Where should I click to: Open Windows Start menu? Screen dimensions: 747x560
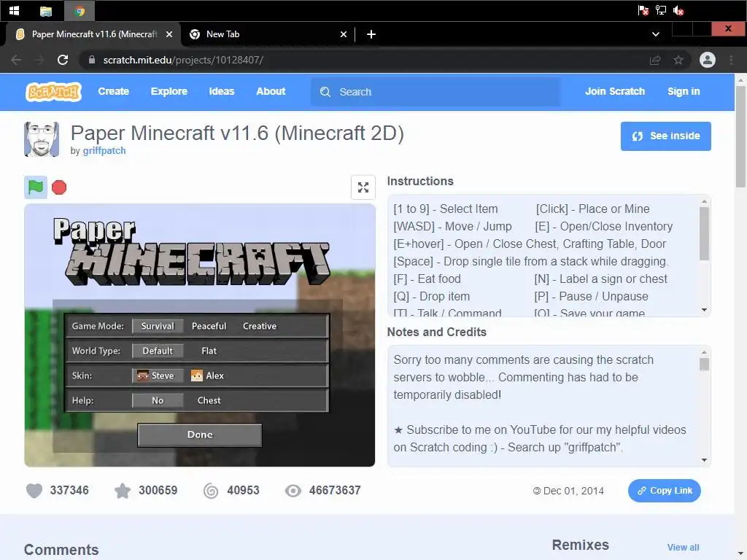click(15, 10)
